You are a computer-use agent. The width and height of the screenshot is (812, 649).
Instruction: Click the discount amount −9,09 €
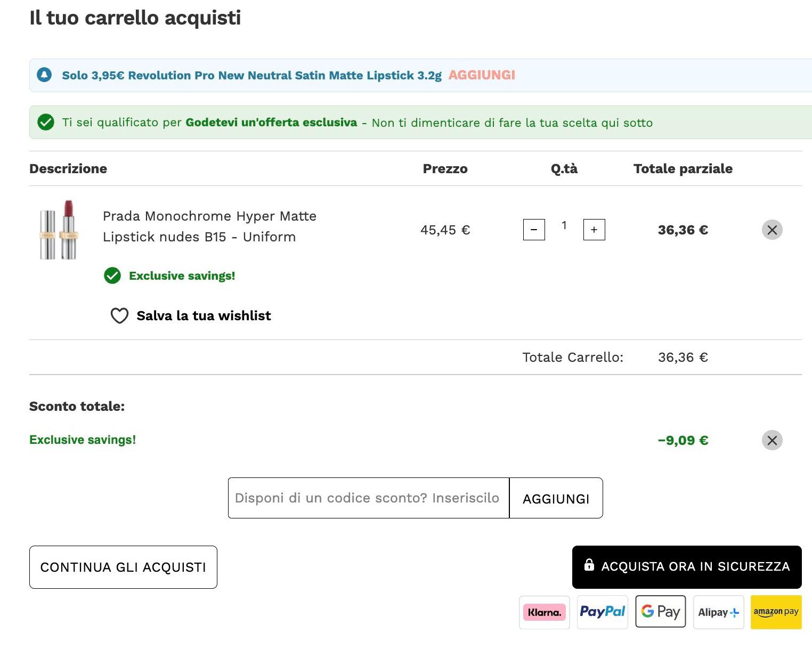coord(683,440)
